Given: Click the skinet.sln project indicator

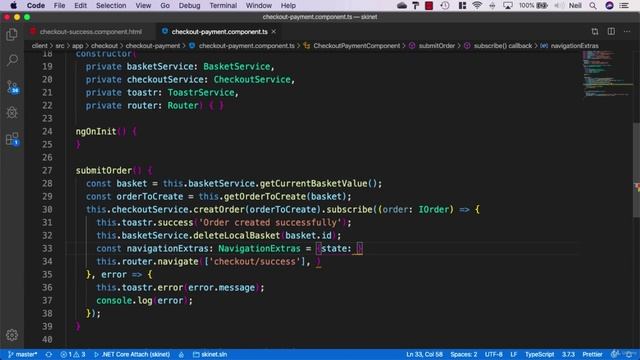Looking at the screenshot, I should [x=210, y=354].
